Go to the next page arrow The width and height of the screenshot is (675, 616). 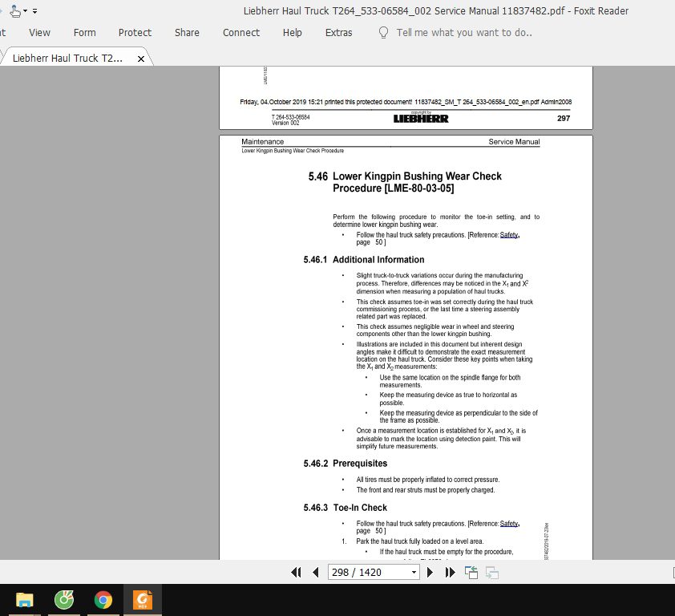pos(430,572)
